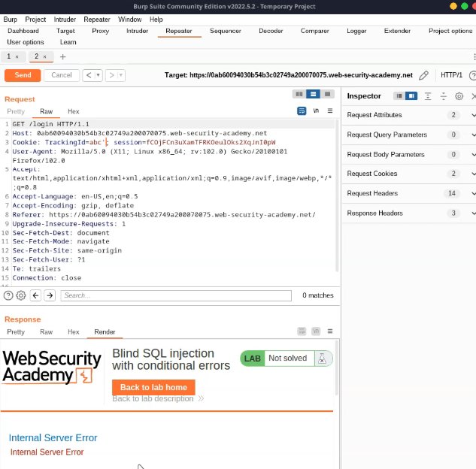Switch the response view to Raw

coord(46,331)
